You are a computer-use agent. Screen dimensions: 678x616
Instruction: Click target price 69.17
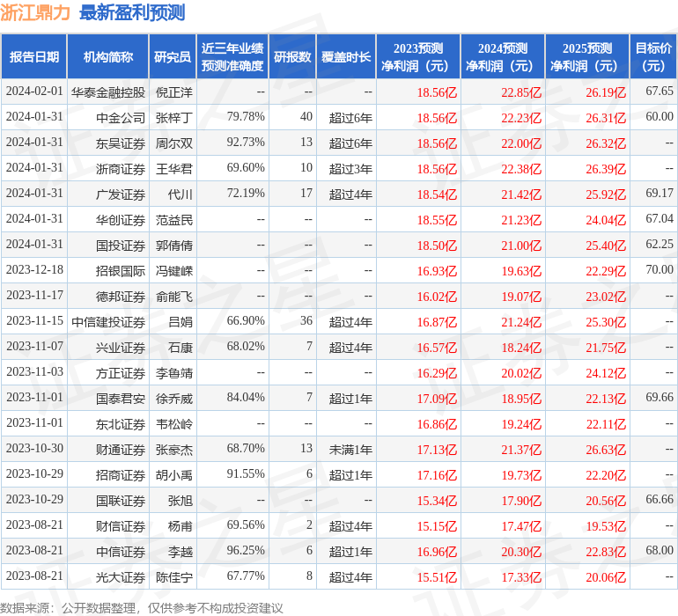coord(659,194)
